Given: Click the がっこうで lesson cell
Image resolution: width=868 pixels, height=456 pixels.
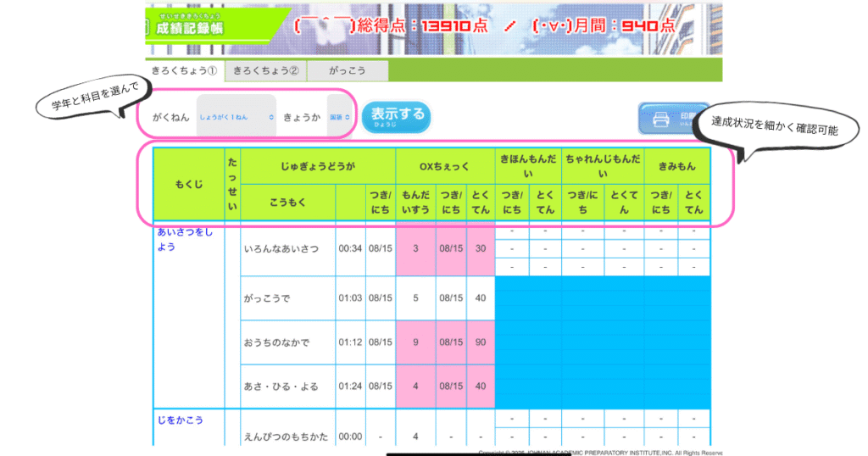Looking at the screenshot, I should 287,298.
